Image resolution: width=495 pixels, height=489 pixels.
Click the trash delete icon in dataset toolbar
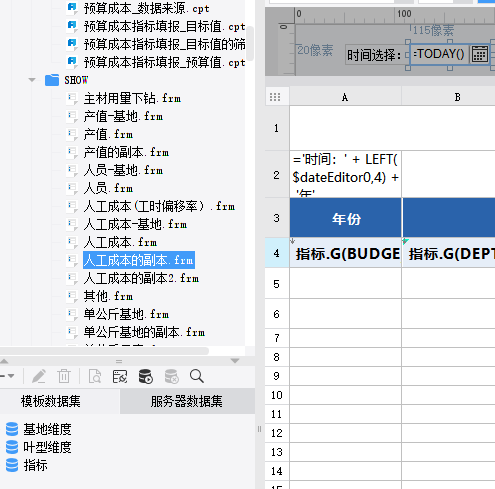pos(64,376)
